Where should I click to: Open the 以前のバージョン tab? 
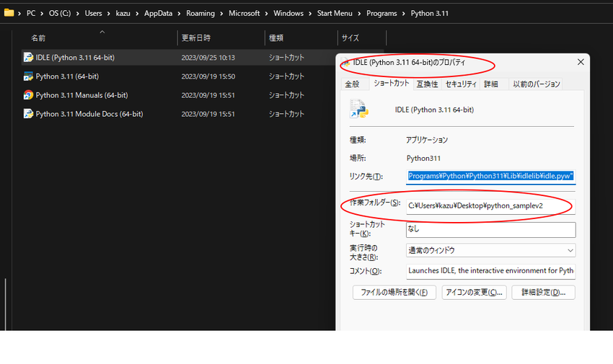pyautogui.click(x=537, y=84)
